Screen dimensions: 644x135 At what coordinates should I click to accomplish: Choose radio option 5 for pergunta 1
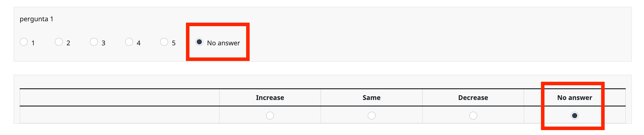(164, 42)
